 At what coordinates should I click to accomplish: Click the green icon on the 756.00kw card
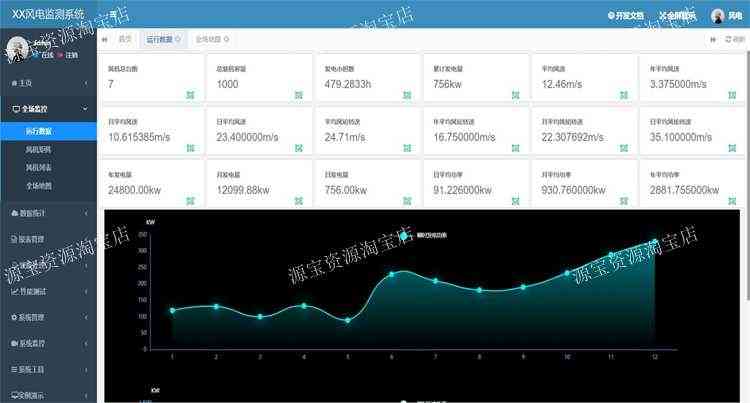point(407,201)
